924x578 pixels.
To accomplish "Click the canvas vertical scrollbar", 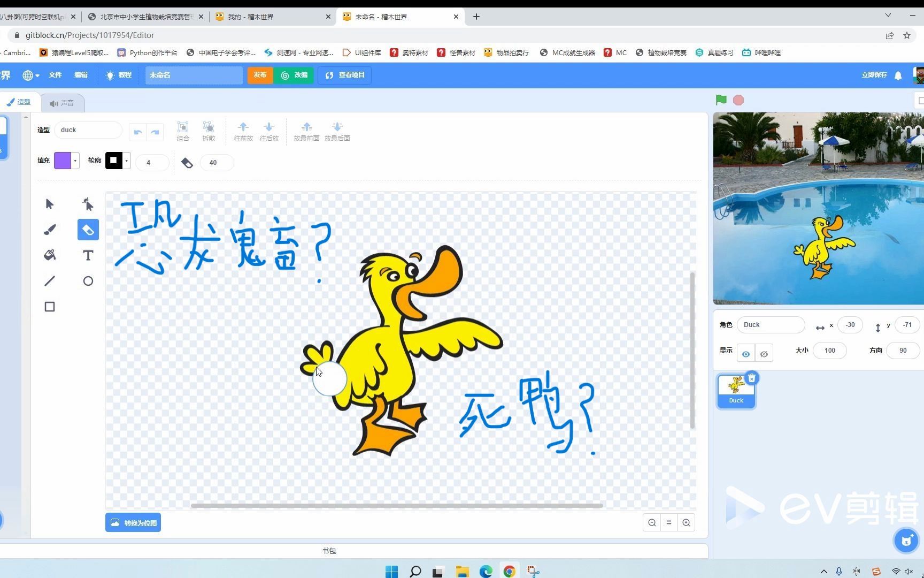I will click(x=692, y=351).
